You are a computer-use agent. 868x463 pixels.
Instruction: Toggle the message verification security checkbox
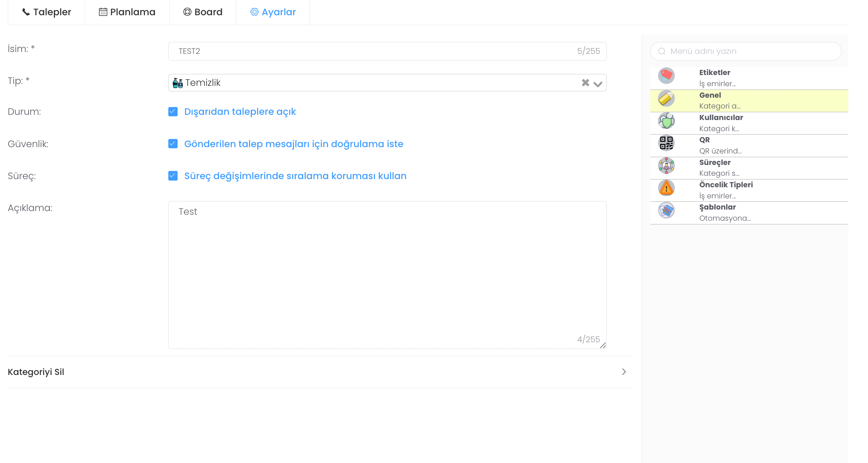[173, 144]
